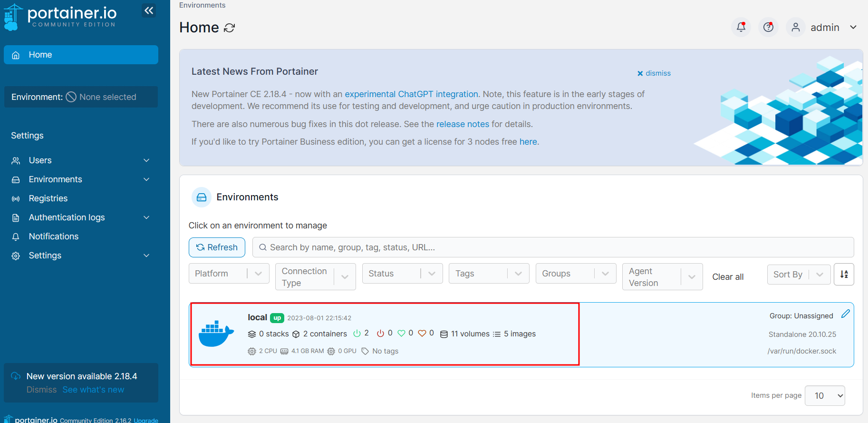Click the red stopped power icon
Image resolution: width=868 pixels, height=423 pixels.
[381, 334]
